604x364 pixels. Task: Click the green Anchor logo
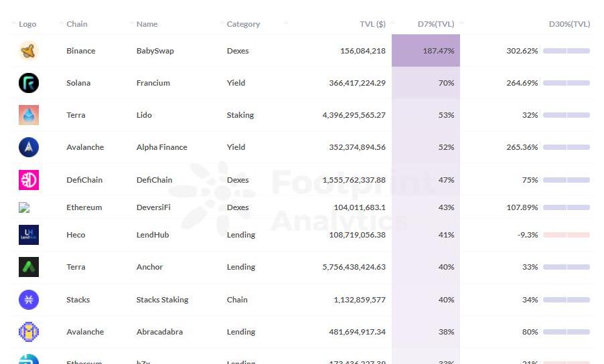28,267
